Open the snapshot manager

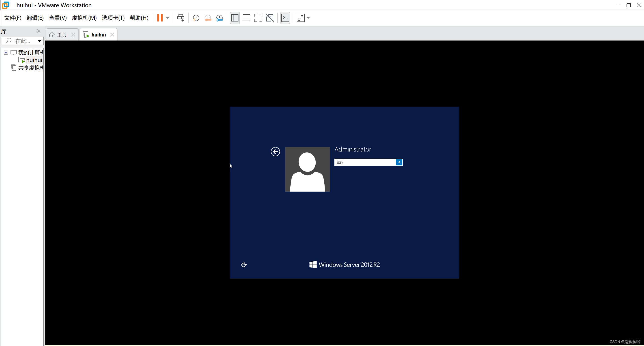point(219,18)
